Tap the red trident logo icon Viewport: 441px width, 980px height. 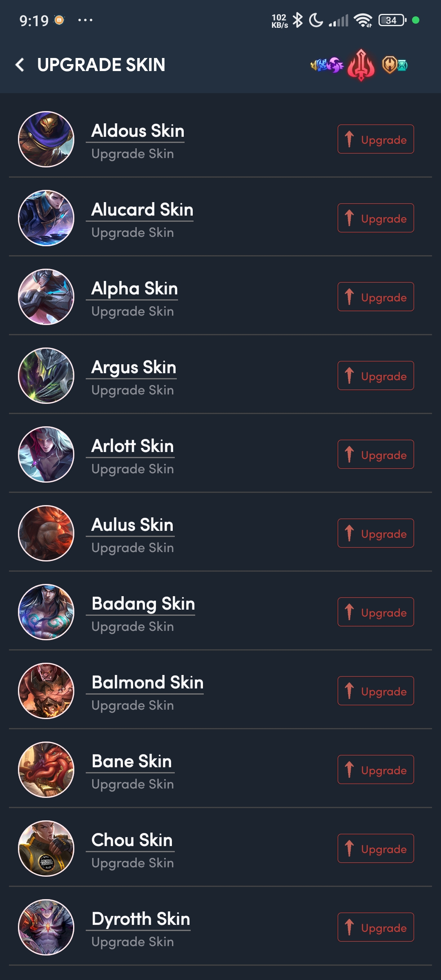pyautogui.click(x=361, y=65)
